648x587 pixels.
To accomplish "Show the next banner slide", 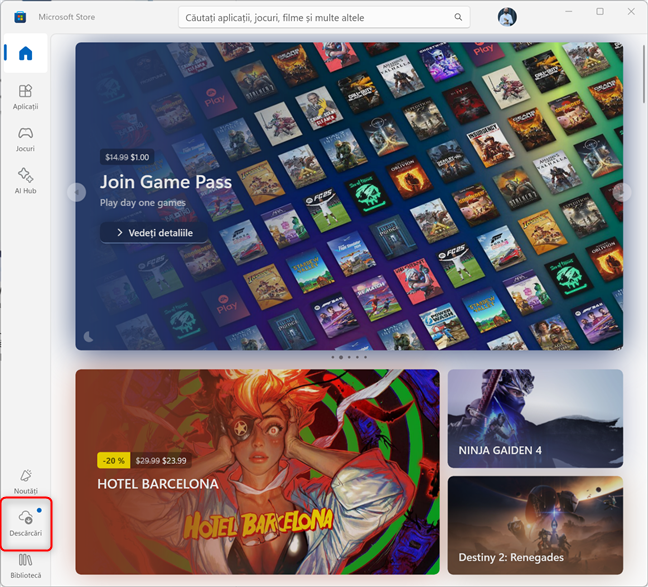I will pos(621,192).
